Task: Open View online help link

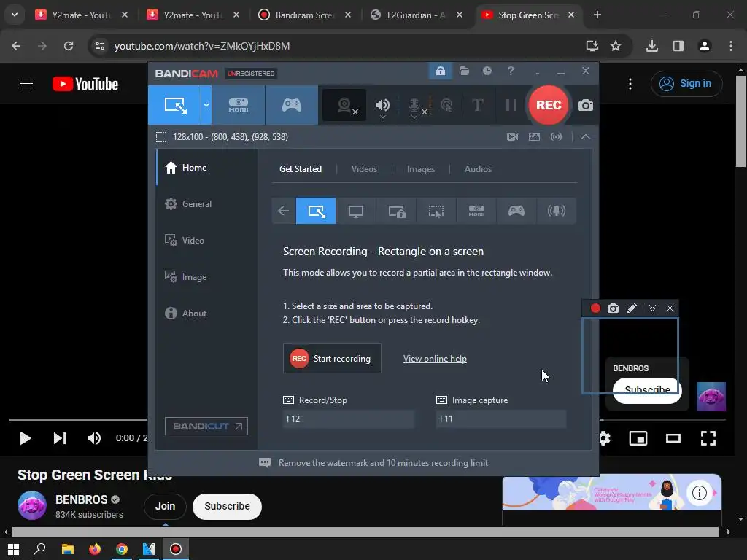Action: point(435,359)
